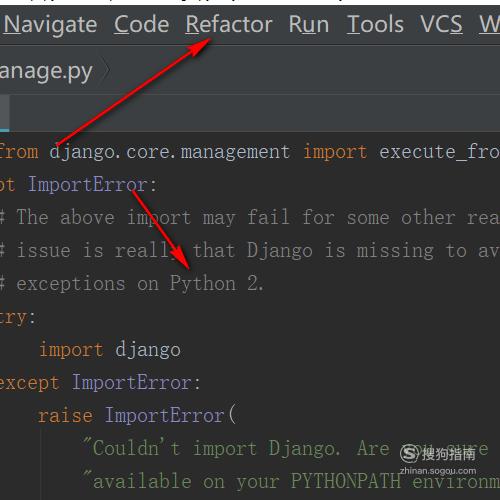Click the execute_fro... identifier after import
The height and width of the screenshot is (500, 500).
tap(439, 152)
